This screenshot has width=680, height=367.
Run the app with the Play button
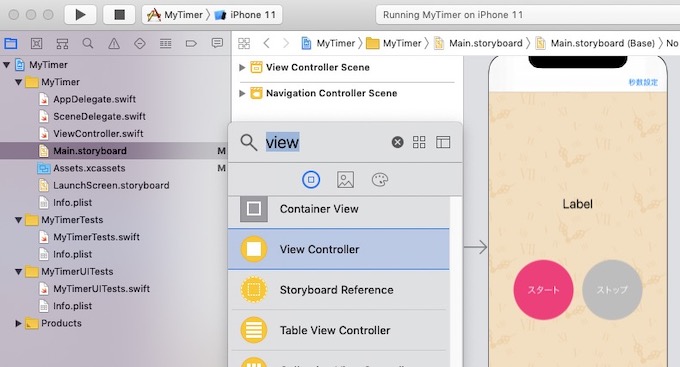coord(80,15)
